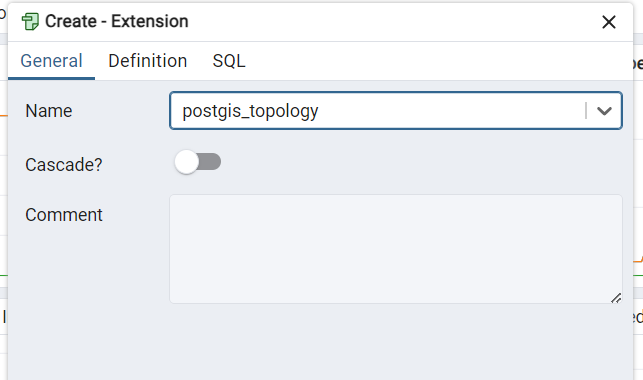This screenshot has width=643, height=380.
Task: Show the SQL tab
Action: tap(229, 61)
